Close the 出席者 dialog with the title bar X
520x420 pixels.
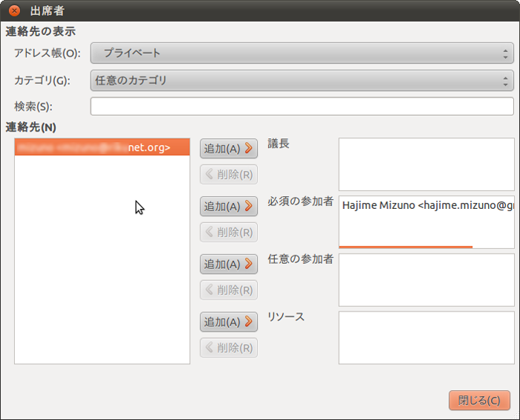pos(14,10)
